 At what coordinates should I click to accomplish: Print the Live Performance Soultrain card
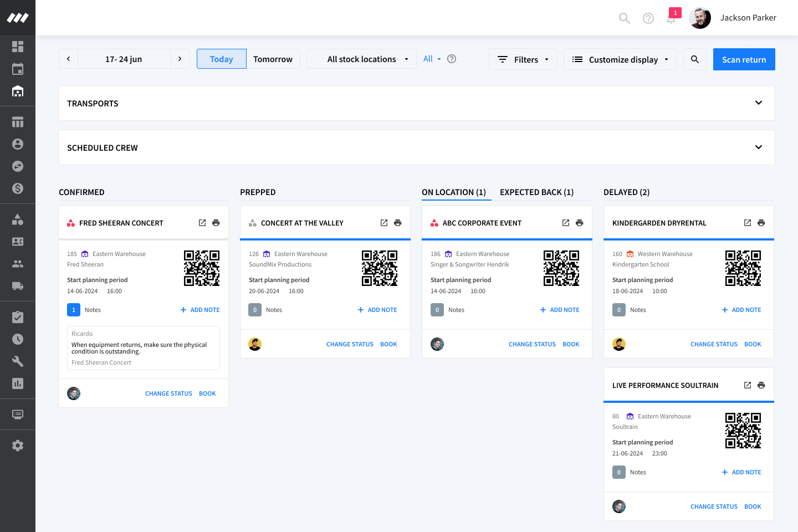(761, 385)
